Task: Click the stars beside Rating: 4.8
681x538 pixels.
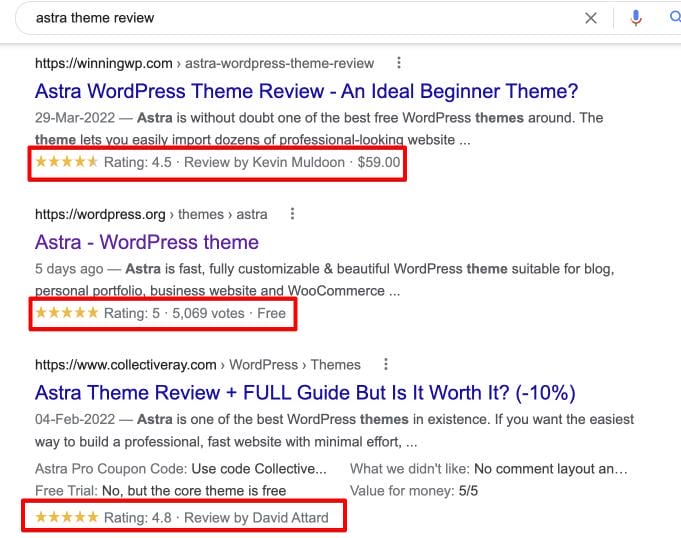Action: (66, 517)
